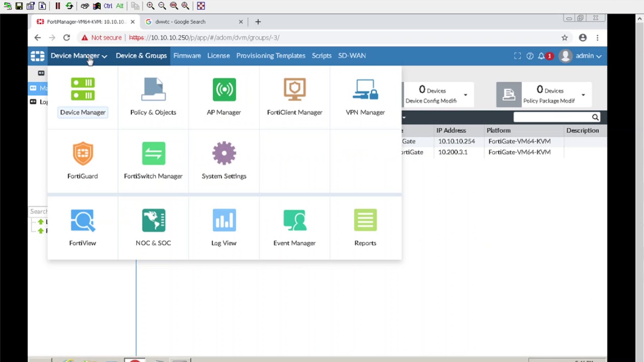This screenshot has height=362, width=644.
Task: Open the Firmware menu
Action: (x=187, y=56)
